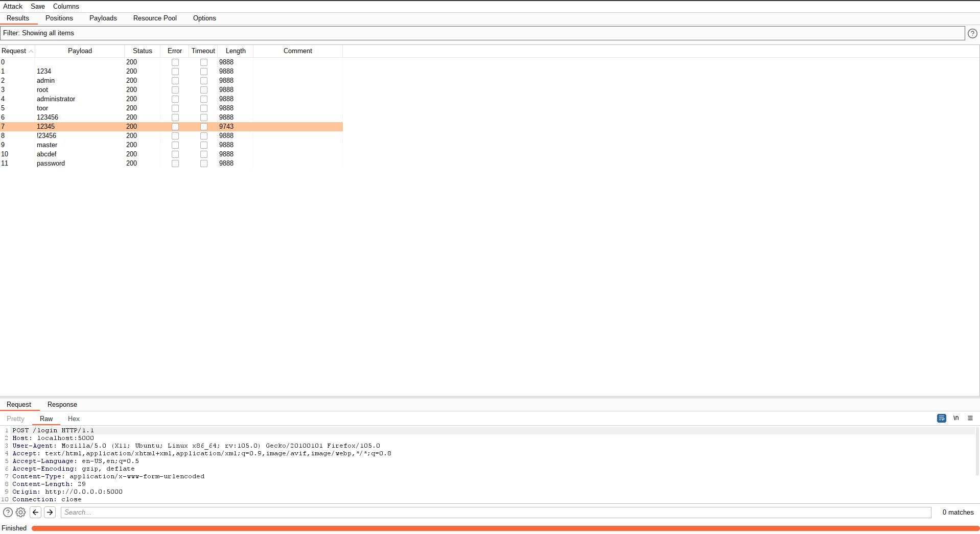Image resolution: width=980 pixels, height=534 pixels.
Task: Go to next search match arrow
Action: coord(50,512)
